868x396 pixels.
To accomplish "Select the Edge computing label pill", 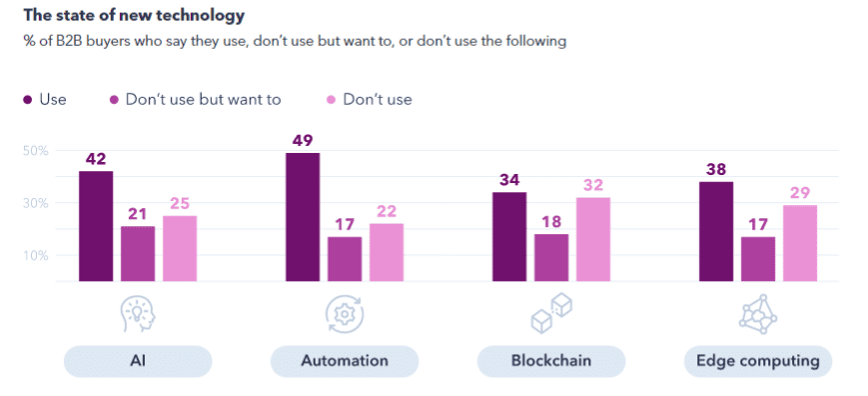I will point(758,362).
